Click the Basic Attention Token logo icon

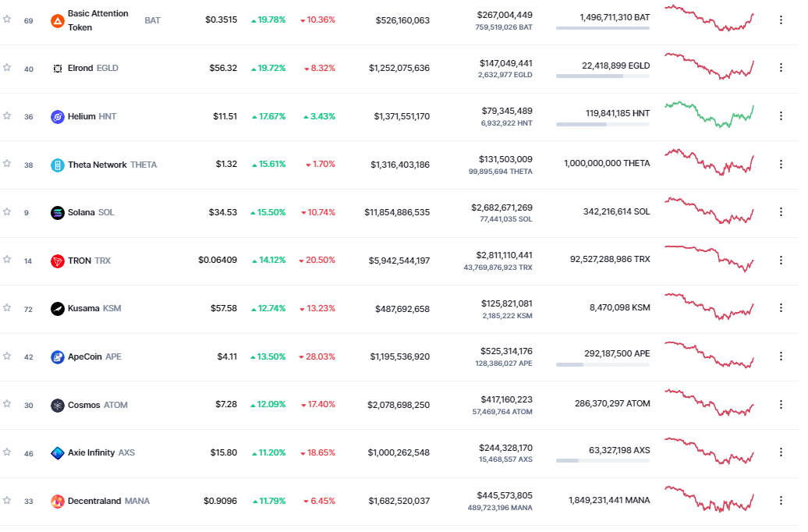click(x=58, y=21)
